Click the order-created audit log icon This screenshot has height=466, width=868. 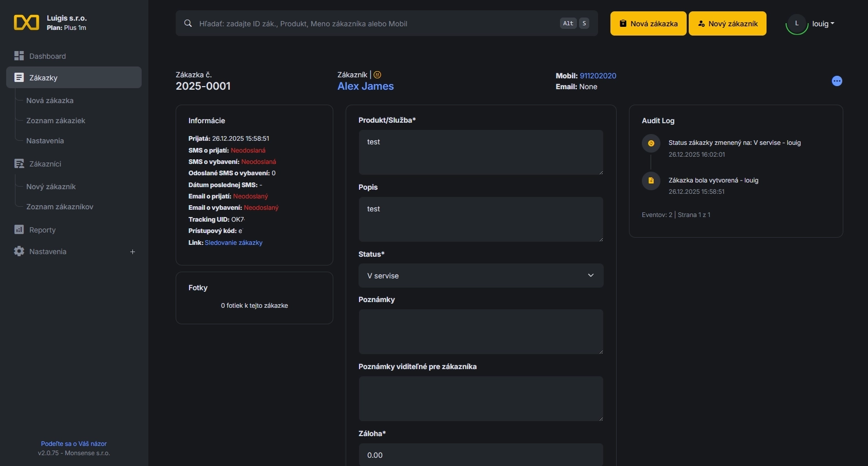[651, 180]
